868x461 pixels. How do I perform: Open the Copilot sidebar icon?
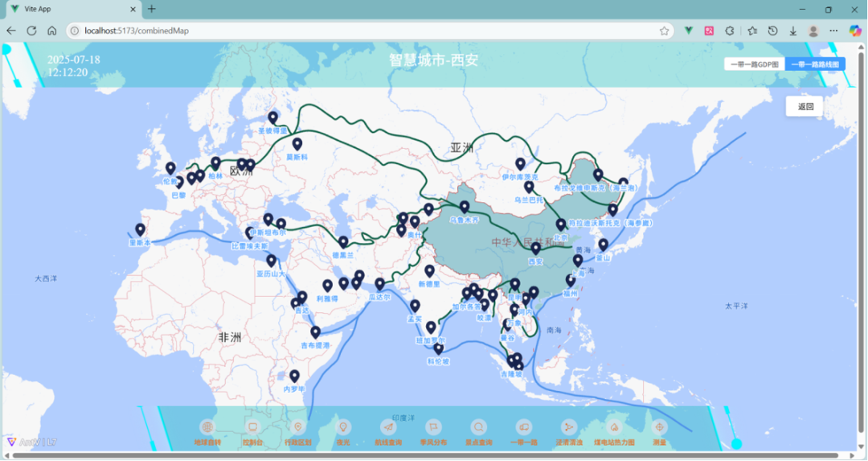pyautogui.click(x=855, y=31)
